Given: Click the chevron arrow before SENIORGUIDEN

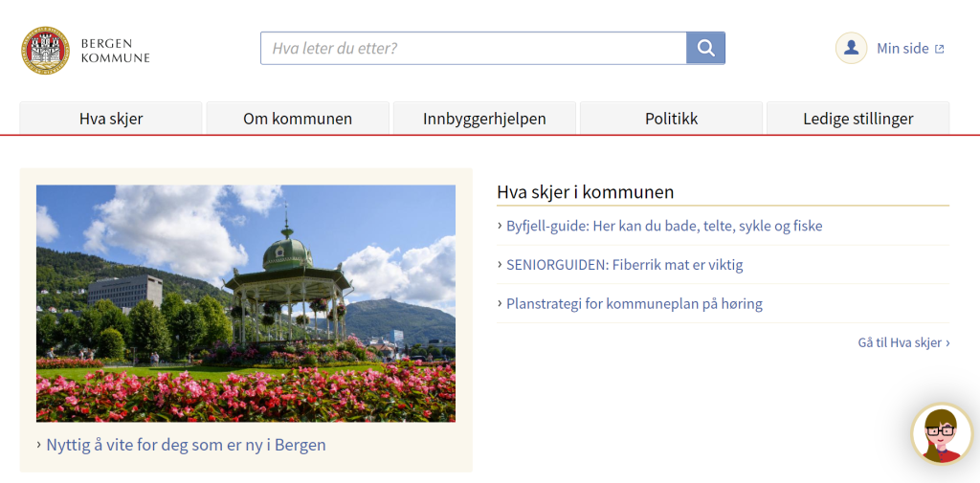Looking at the screenshot, I should tap(500, 265).
